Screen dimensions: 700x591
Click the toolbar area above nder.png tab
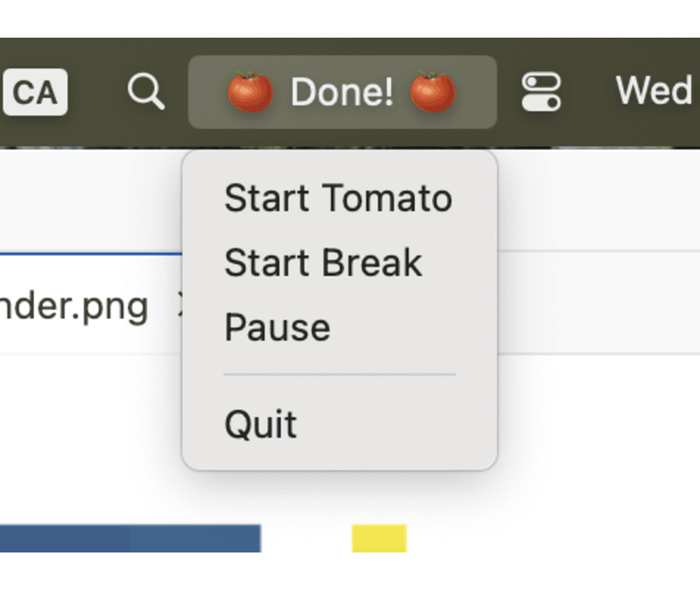click(x=91, y=201)
